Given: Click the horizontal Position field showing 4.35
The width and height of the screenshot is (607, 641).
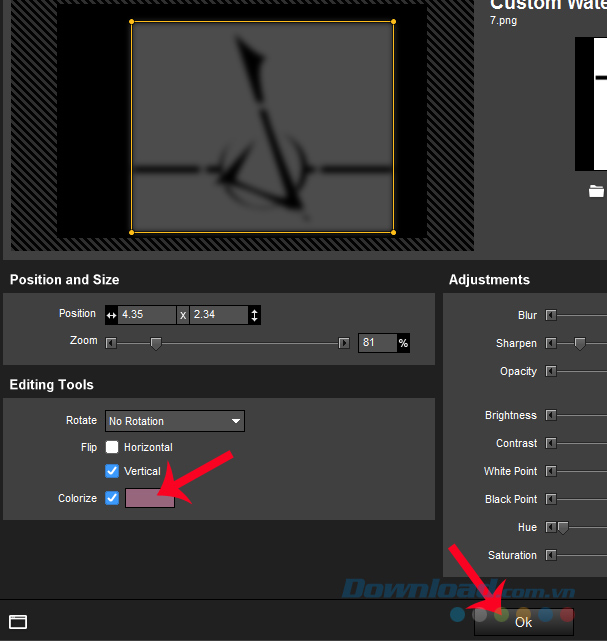Looking at the screenshot, I should pos(147,315).
